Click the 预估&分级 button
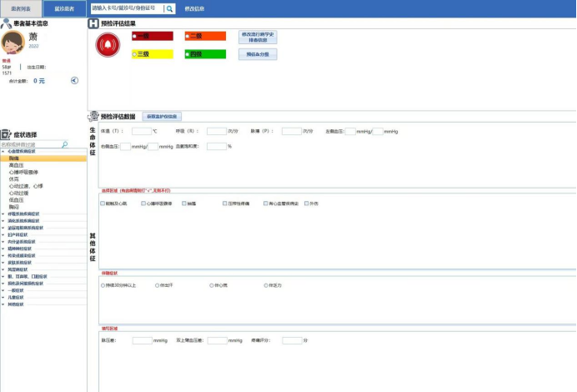 tap(257, 54)
